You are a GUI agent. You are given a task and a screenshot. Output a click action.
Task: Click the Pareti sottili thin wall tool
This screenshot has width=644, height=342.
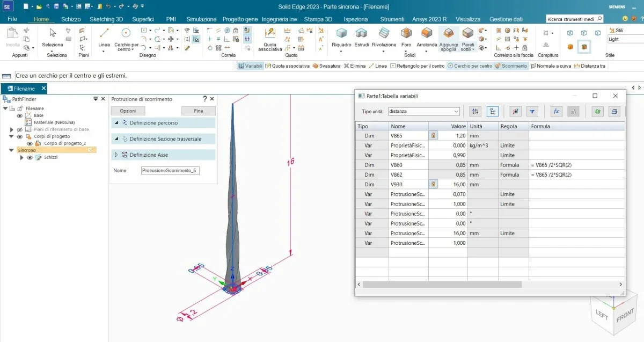tap(468, 39)
